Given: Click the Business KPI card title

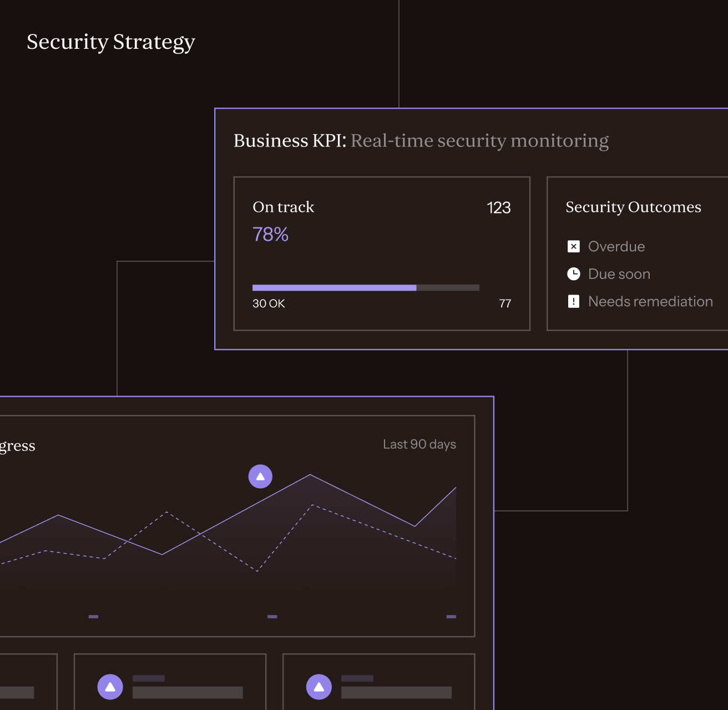Looking at the screenshot, I should coord(421,141).
